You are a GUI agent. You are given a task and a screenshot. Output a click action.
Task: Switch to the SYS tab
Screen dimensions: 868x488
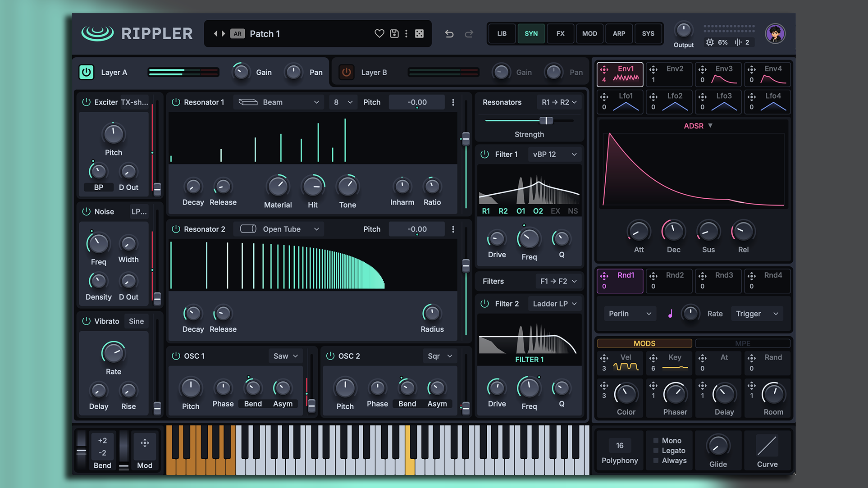coord(648,33)
